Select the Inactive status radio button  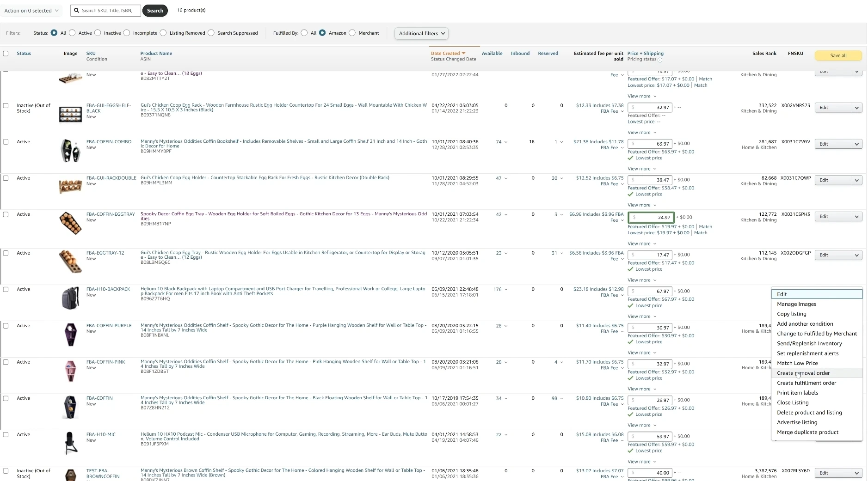[x=98, y=33]
